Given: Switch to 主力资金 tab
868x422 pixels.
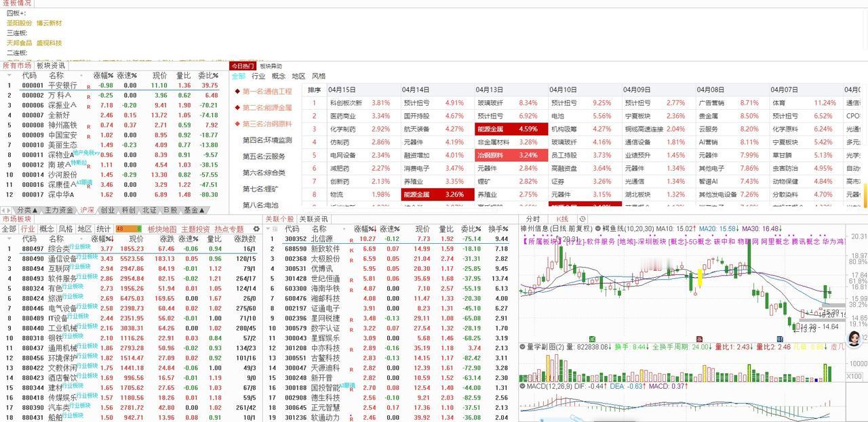Looking at the screenshot, I should (60, 210).
